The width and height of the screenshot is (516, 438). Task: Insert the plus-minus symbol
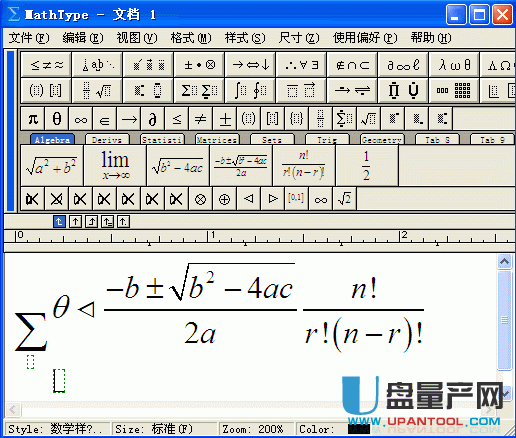225,119
